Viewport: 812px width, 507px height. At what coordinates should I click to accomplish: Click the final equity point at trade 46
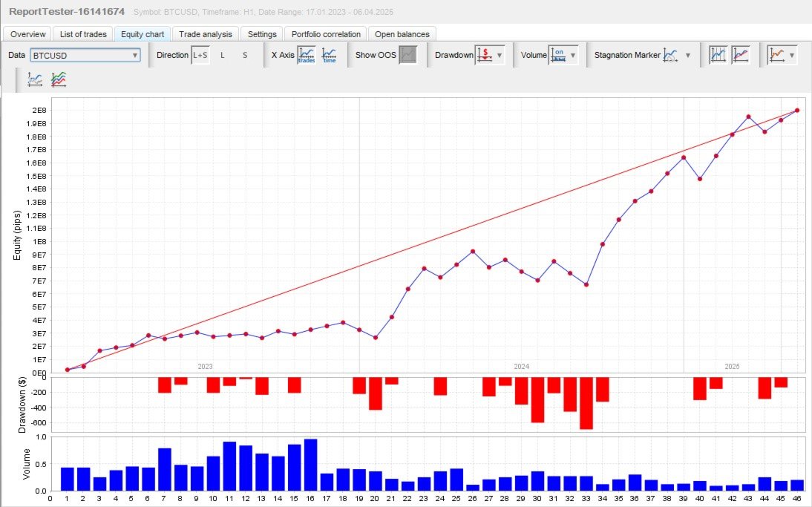coord(797,111)
